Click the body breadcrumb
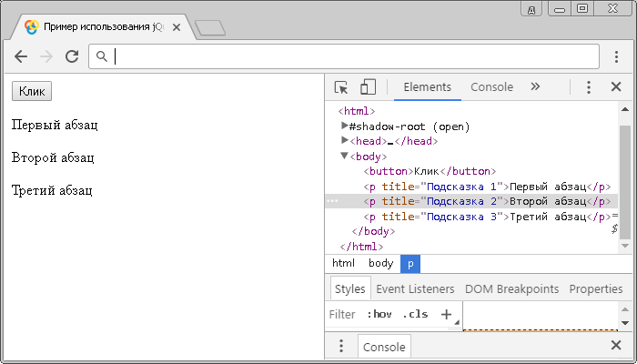This screenshot has width=637, height=364. coord(380,263)
